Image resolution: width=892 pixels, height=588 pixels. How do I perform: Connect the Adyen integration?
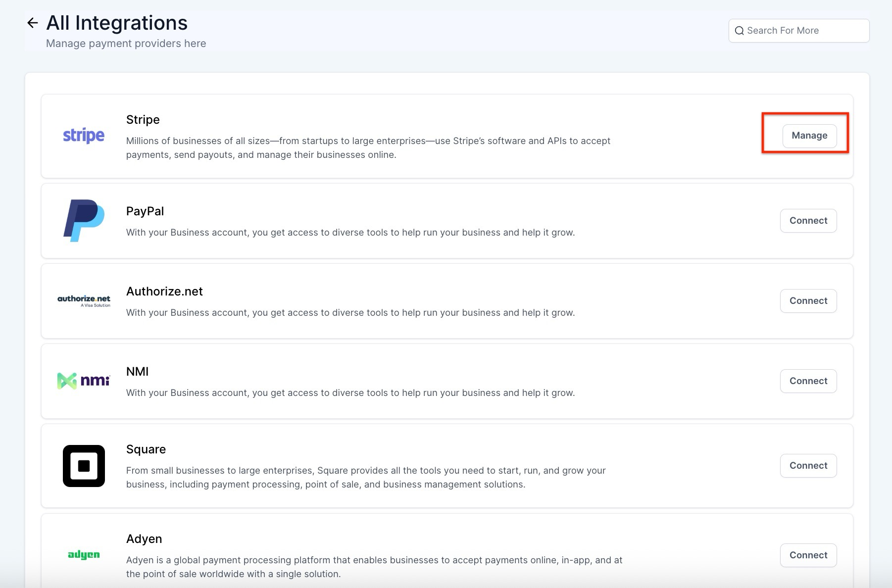808,555
